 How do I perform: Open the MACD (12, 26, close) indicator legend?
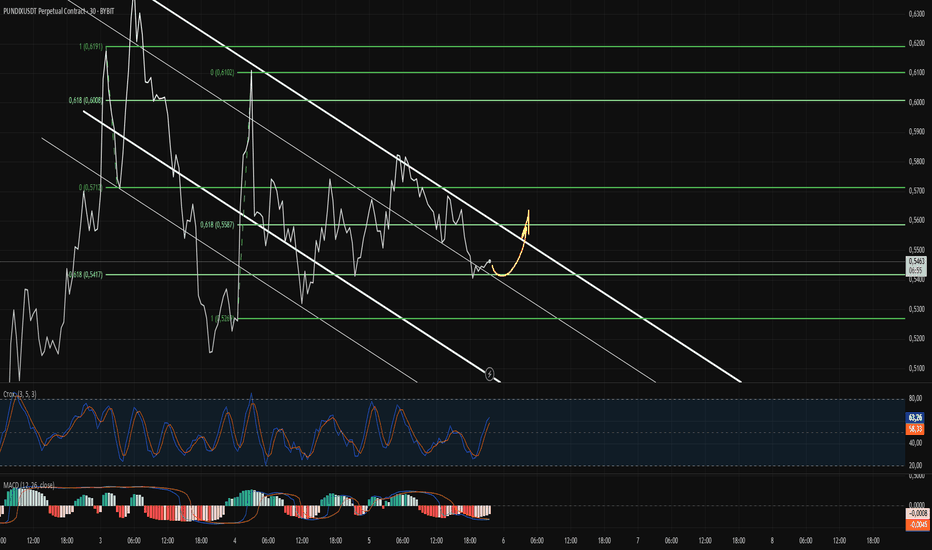pyautogui.click(x=29, y=485)
